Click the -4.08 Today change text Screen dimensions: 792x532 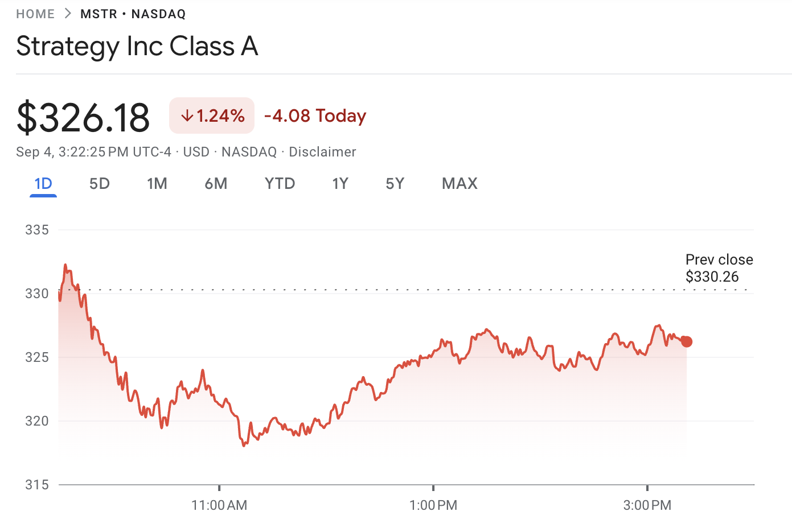click(x=315, y=116)
